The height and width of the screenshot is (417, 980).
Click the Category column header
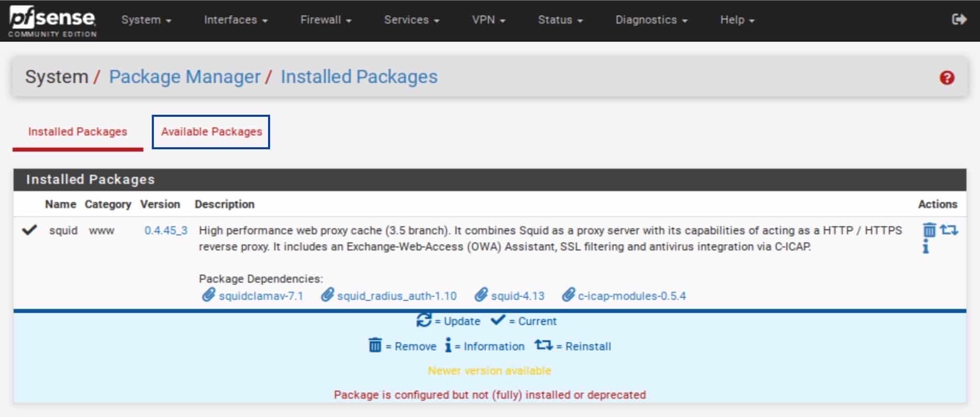(108, 204)
